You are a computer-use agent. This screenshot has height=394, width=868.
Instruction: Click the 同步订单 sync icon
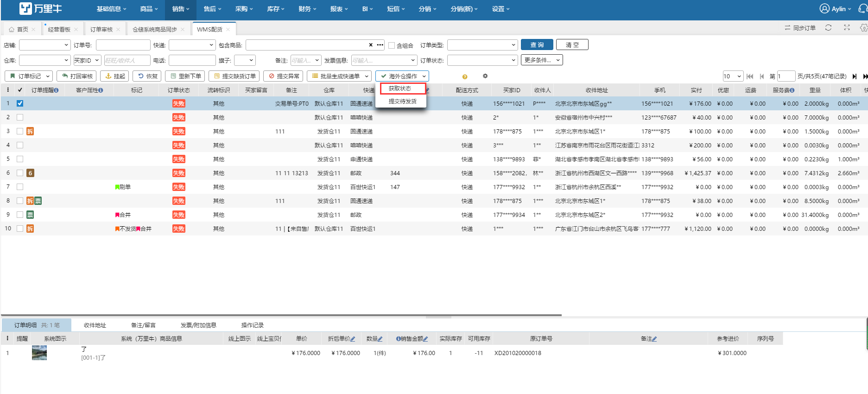coord(787,28)
